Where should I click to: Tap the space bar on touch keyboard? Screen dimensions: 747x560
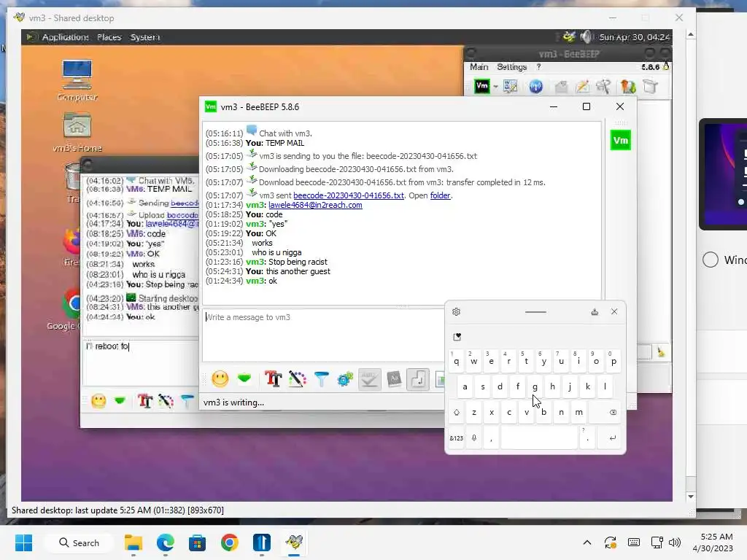point(539,438)
